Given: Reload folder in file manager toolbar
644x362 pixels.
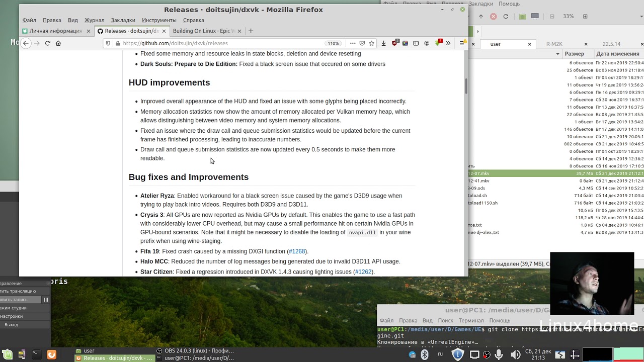Looking at the screenshot, I should pos(506,17).
